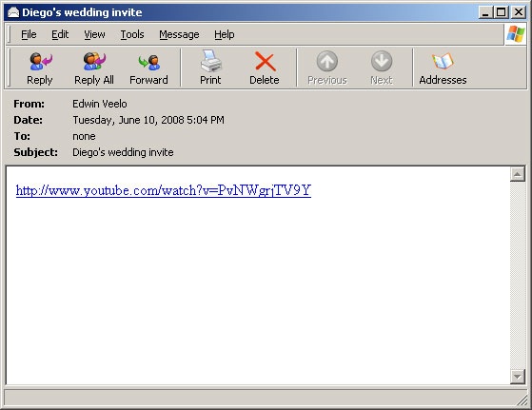The image size is (532, 410).
Task: Forward this message using Forward icon
Action: point(149,62)
